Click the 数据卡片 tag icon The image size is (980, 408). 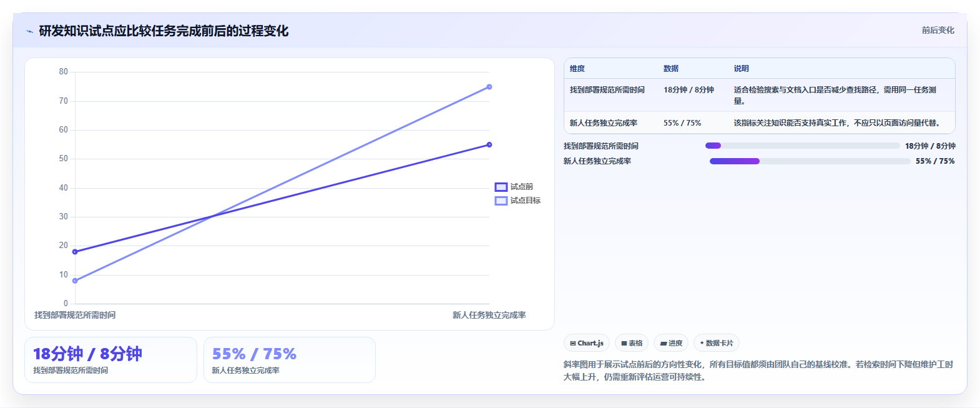(702, 343)
